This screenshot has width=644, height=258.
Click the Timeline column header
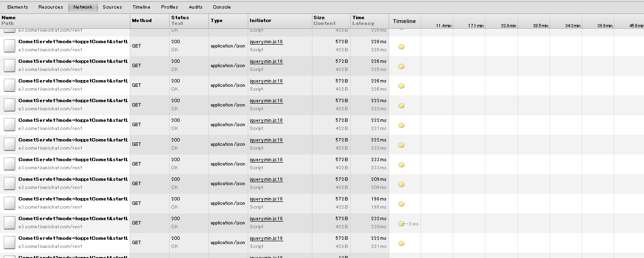click(404, 21)
